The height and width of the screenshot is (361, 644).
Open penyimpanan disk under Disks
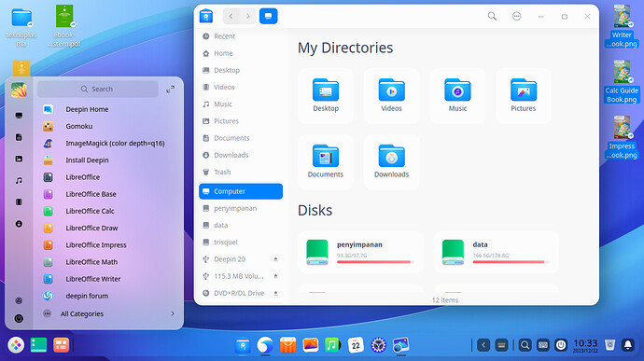coord(360,252)
